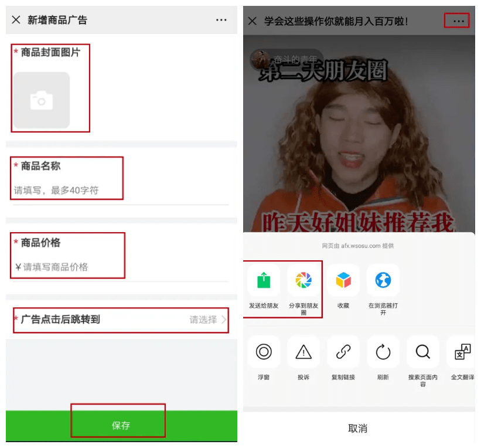Click the 投诉 warning triangle icon
This screenshot has height=448, width=481.
tap(303, 352)
